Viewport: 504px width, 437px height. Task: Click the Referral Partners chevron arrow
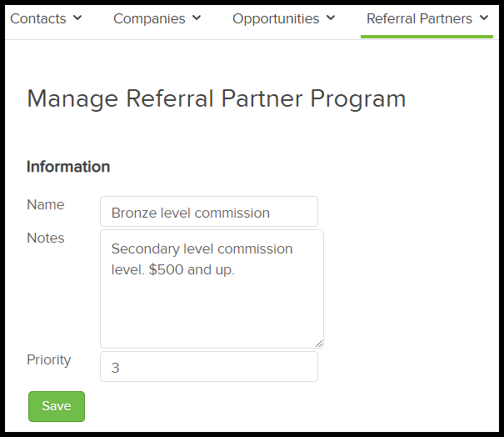[x=484, y=18]
